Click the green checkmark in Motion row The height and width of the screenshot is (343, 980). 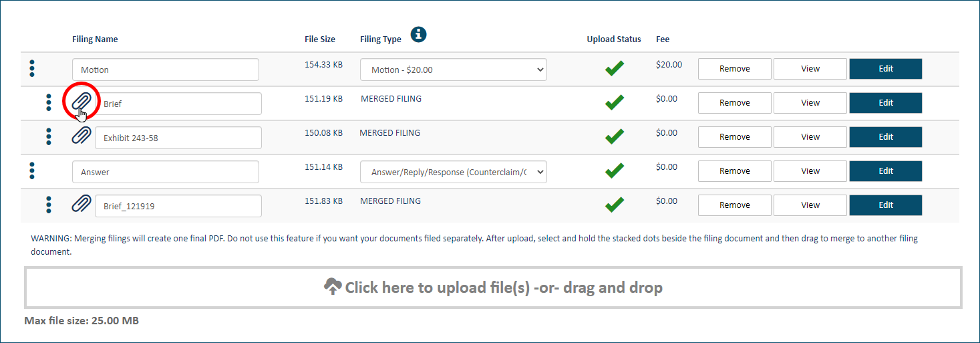[615, 68]
